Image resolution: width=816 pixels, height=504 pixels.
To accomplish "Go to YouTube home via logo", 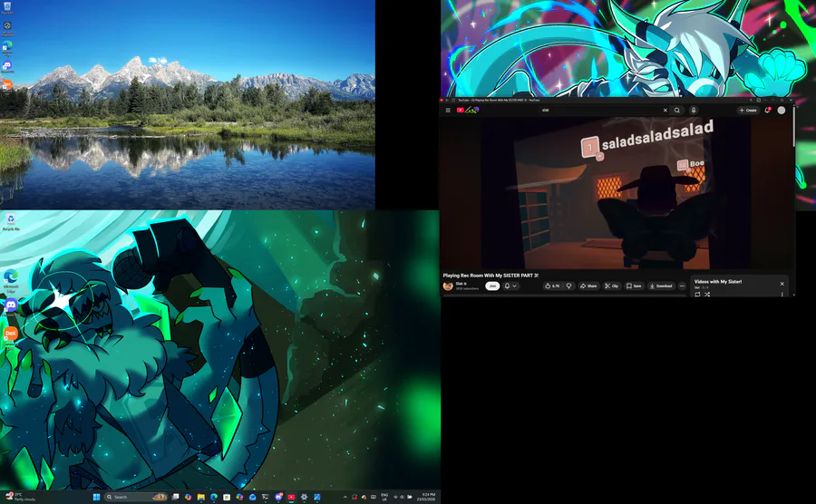I will pyautogui.click(x=467, y=110).
